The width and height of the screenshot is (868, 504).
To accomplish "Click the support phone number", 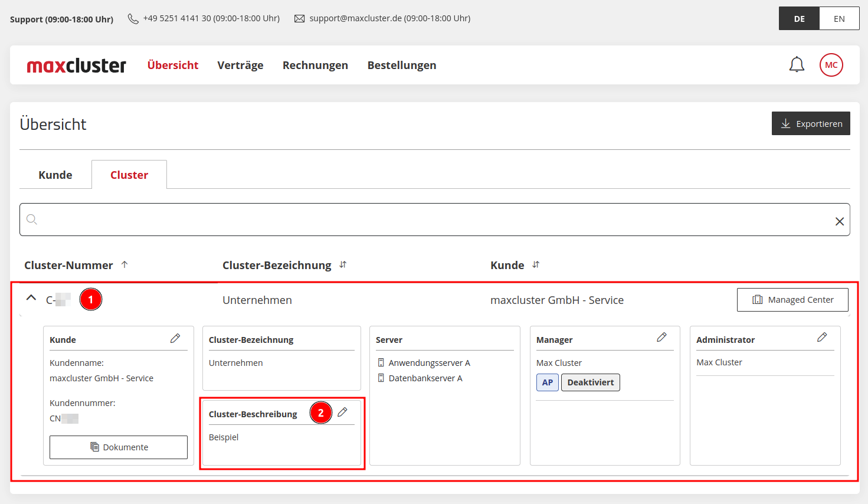I will click(x=177, y=18).
